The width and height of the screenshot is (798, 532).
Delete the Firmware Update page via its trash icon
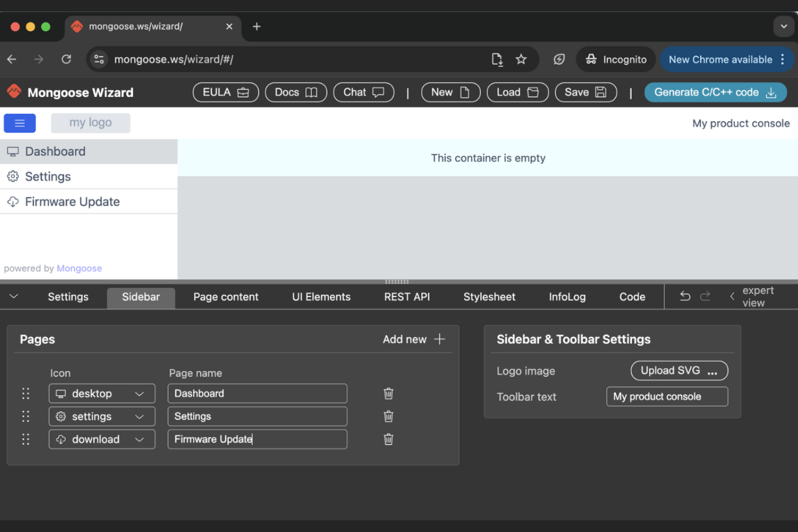point(388,439)
